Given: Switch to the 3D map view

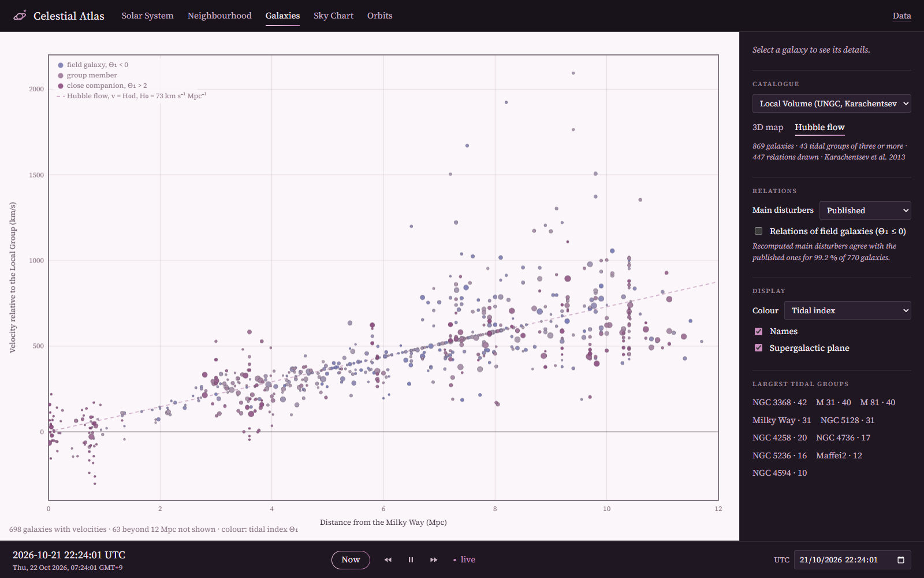Looking at the screenshot, I should (767, 127).
